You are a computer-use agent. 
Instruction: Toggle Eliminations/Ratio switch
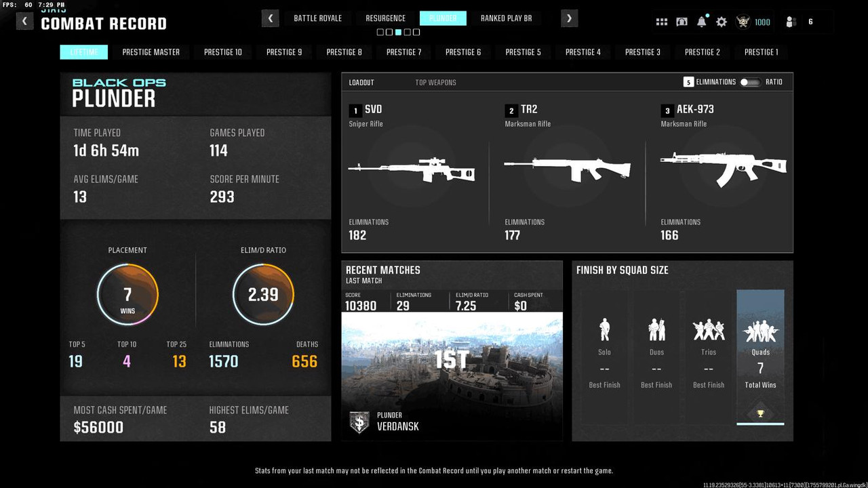tap(749, 82)
